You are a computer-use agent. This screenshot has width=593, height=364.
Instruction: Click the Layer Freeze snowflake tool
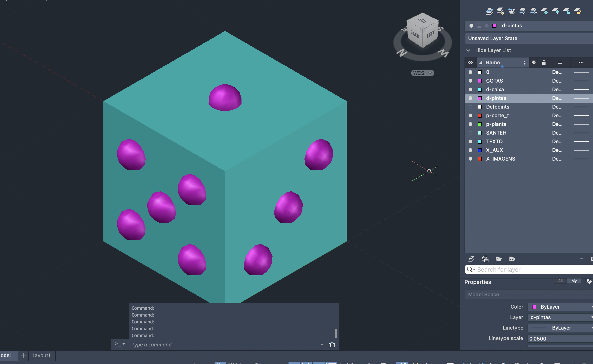pos(545,11)
